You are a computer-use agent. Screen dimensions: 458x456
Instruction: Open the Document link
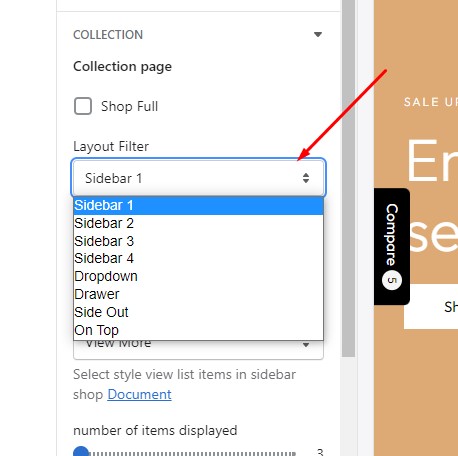139,394
